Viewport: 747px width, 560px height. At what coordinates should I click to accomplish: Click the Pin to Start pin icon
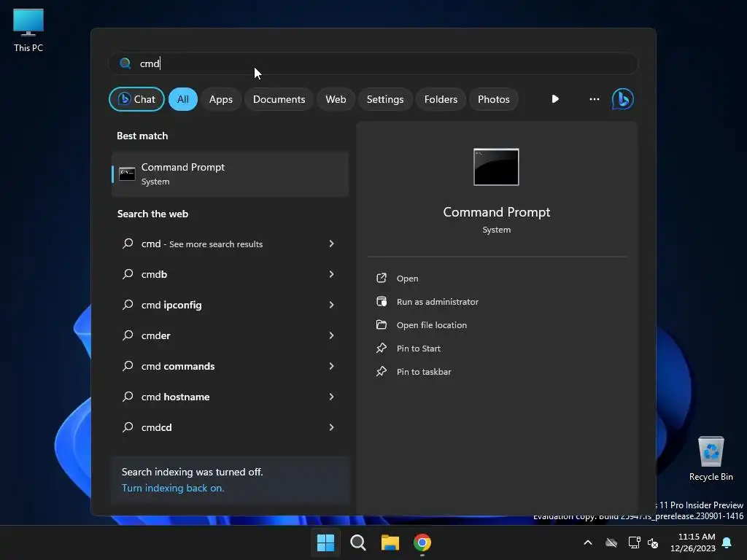click(381, 348)
